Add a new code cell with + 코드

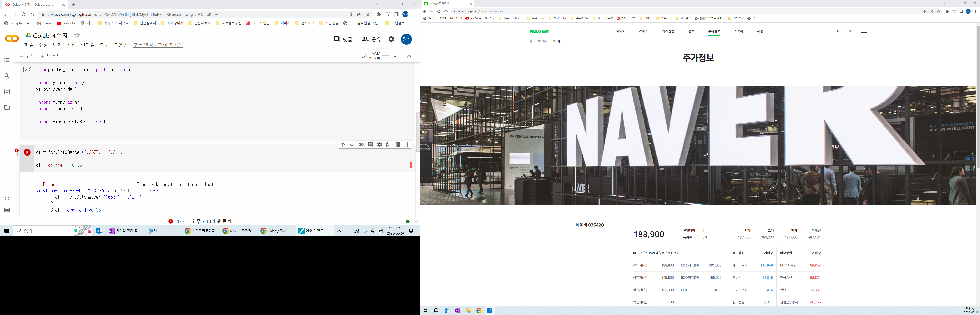(x=27, y=56)
